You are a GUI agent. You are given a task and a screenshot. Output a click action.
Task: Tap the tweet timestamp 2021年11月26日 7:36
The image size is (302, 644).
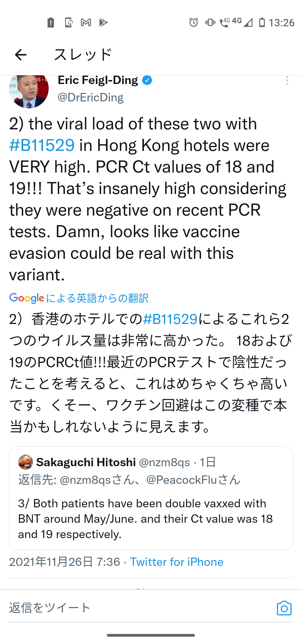[x=65, y=562]
